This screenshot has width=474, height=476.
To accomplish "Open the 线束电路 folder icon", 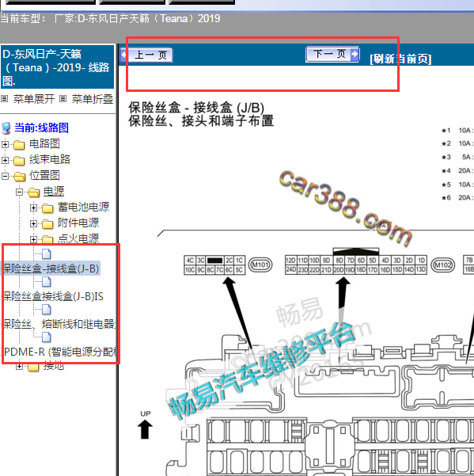I will [x=19, y=161].
